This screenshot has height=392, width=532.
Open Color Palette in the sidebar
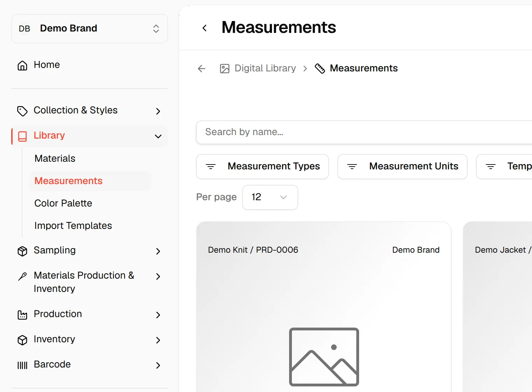[x=63, y=203]
